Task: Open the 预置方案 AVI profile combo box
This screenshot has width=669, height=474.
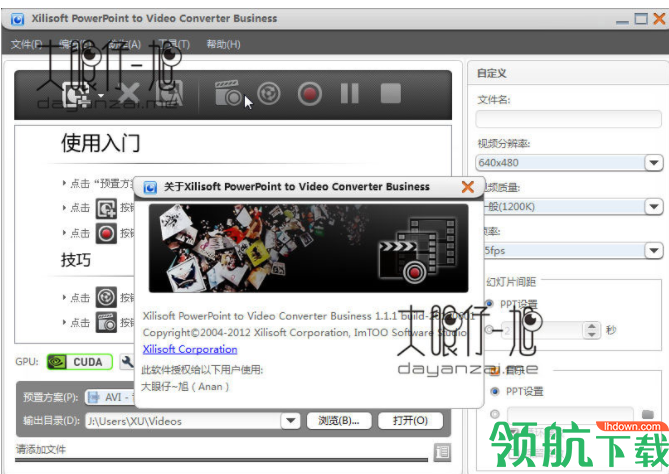Action: (x=110, y=398)
